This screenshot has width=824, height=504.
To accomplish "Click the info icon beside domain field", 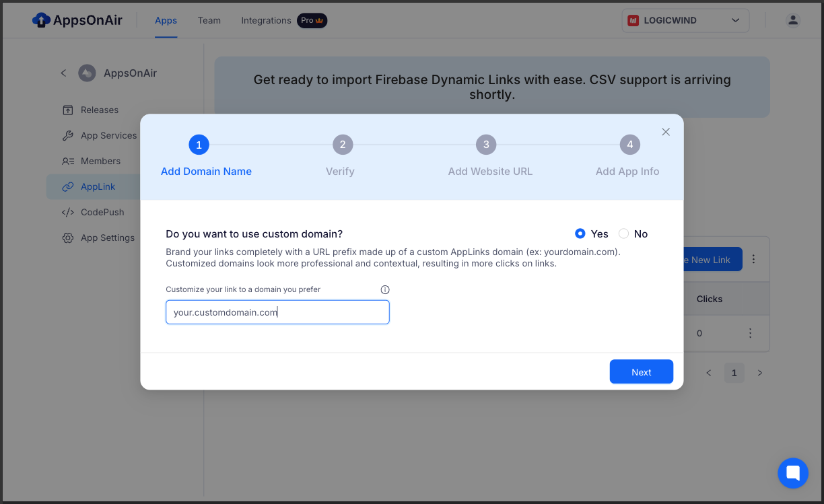I will [x=385, y=289].
